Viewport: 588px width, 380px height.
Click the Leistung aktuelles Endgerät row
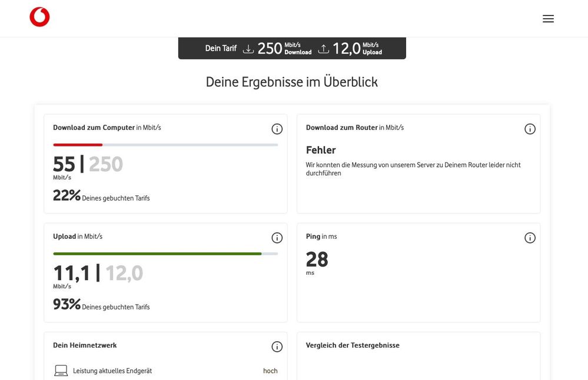165,371
